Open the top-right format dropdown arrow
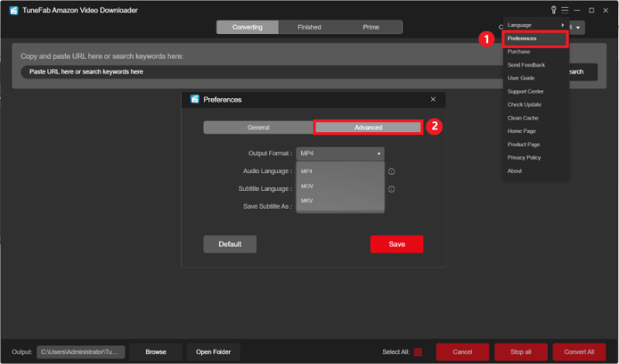This screenshot has height=364, width=619. pos(578,28)
